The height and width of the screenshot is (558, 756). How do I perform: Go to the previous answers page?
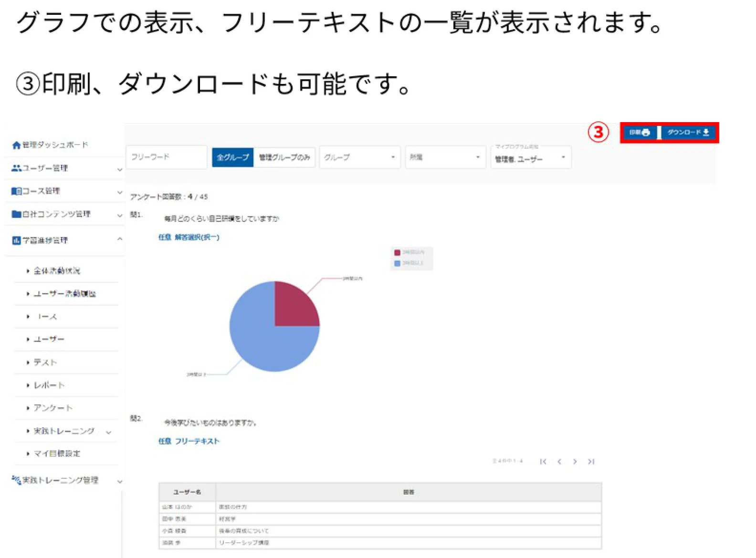click(x=559, y=461)
